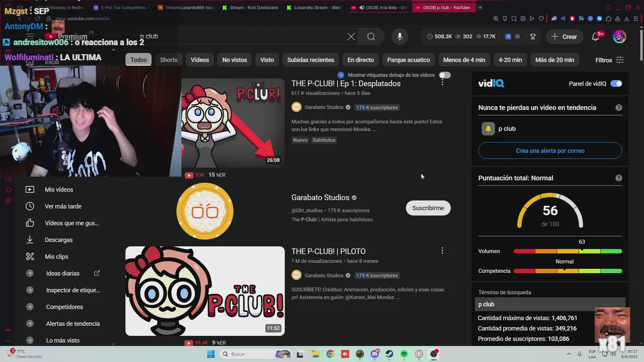The width and height of the screenshot is (644, 362).
Task: Click help icon beside Puntuación total
Action: (x=619, y=178)
